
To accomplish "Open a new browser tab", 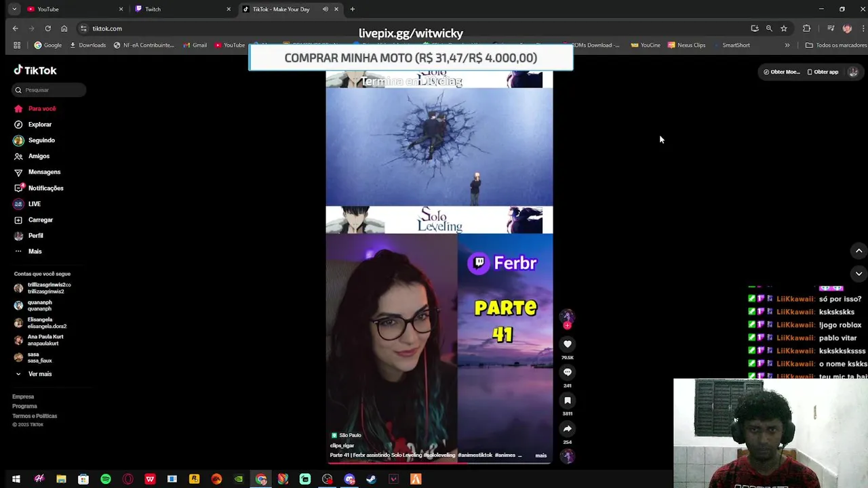I will coord(352,9).
